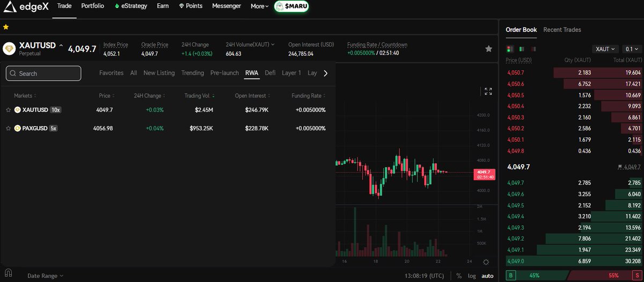Select Defi market category

[270, 73]
